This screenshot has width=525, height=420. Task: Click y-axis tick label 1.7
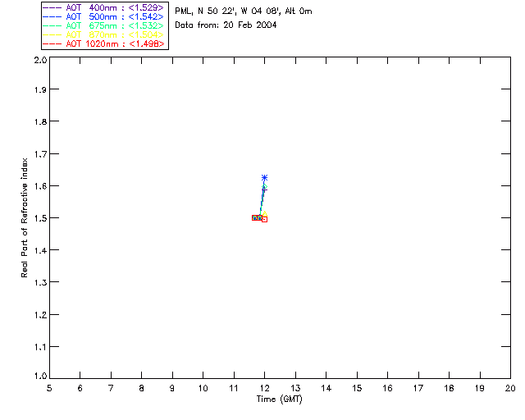point(40,154)
